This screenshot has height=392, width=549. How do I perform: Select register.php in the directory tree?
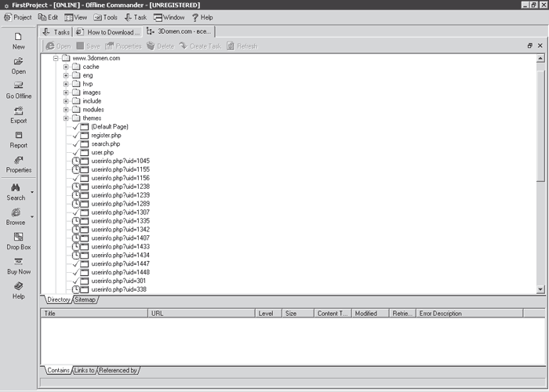pyautogui.click(x=106, y=135)
